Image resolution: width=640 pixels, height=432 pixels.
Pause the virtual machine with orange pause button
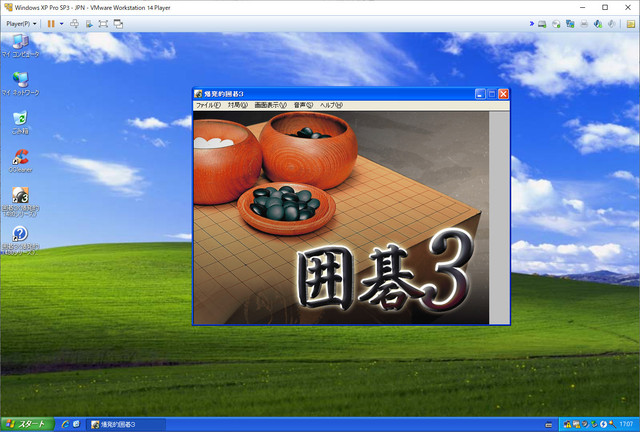tap(51, 24)
